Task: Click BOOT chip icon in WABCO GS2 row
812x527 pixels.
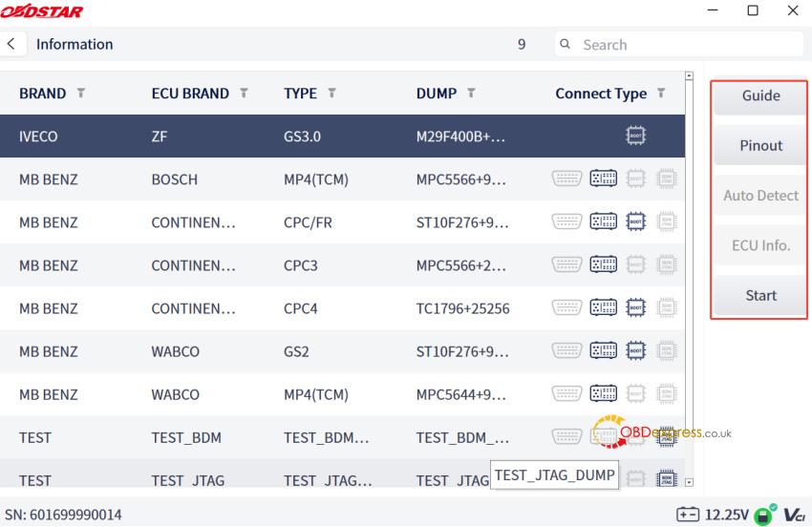Action: click(x=635, y=350)
